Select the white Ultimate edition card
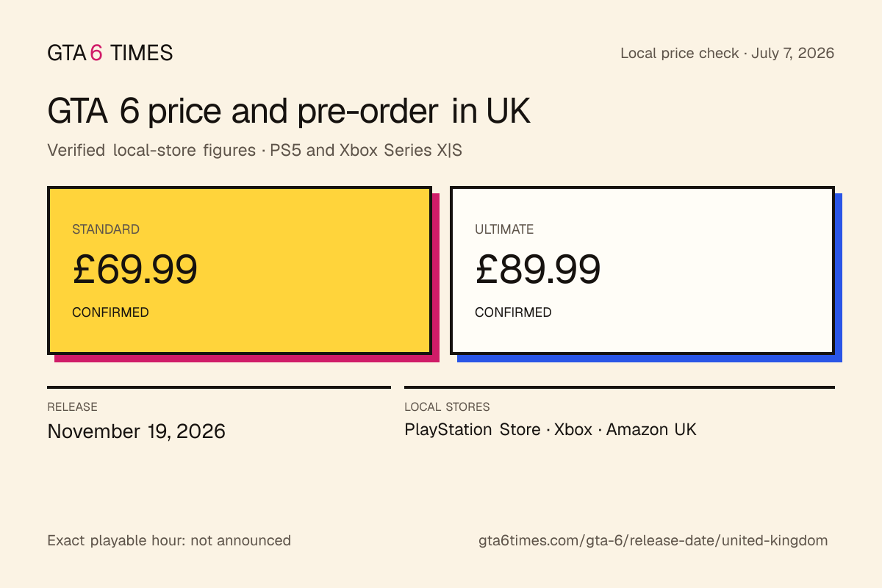This screenshot has width=882, height=588. click(x=642, y=270)
